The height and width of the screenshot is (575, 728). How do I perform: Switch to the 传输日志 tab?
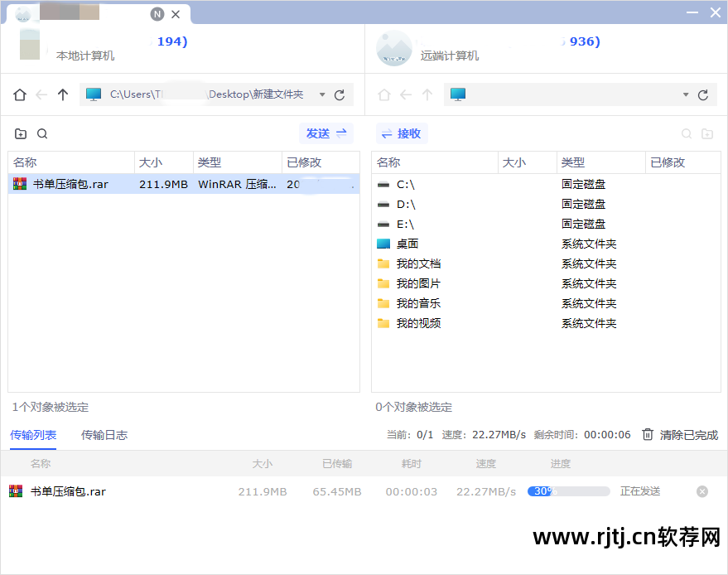pyautogui.click(x=104, y=435)
